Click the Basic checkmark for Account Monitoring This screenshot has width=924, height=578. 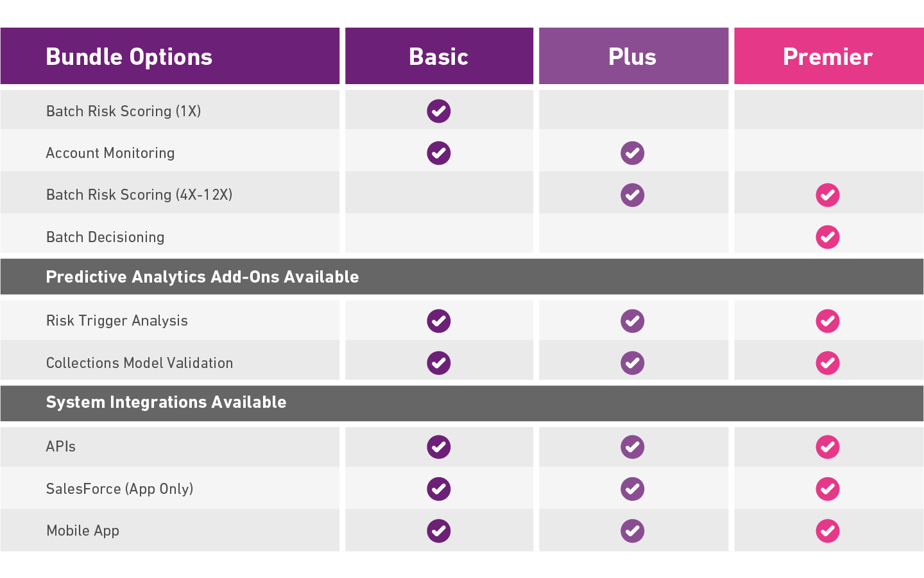(439, 153)
